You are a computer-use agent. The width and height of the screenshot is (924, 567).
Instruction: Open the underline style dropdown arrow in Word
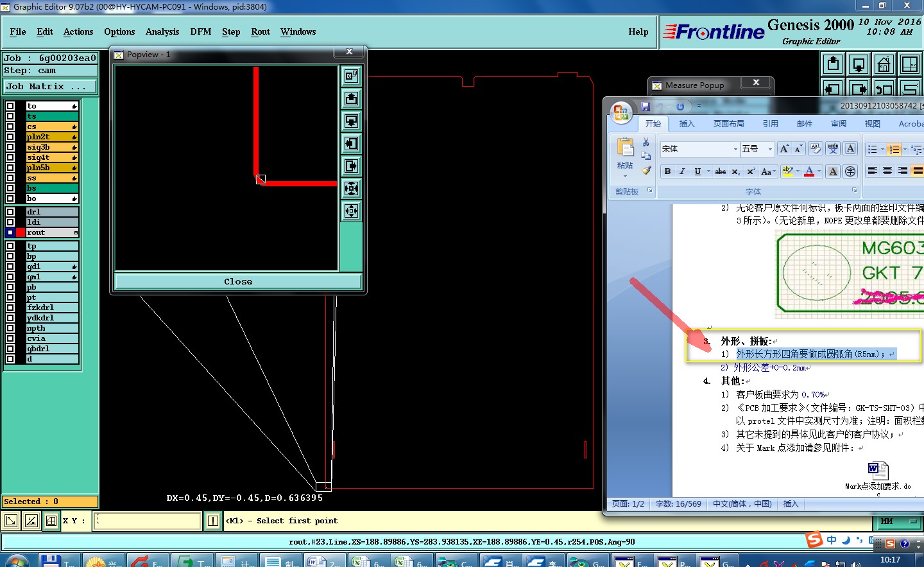tap(708, 171)
